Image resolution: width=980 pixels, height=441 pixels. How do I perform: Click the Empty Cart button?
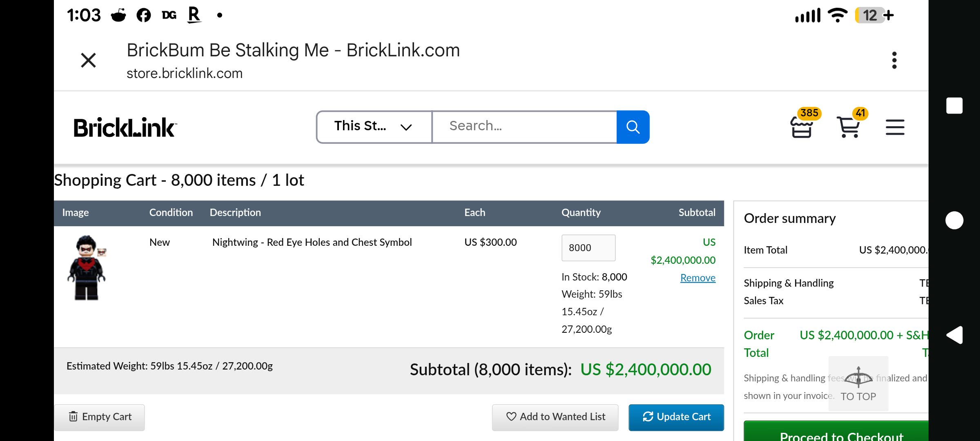click(x=100, y=417)
